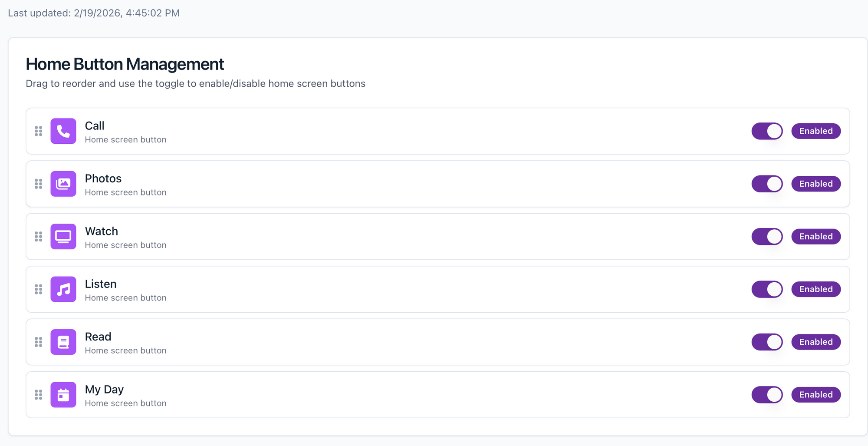Click the Read row label
Viewport: 868px width, 446px height.
click(98, 337)
